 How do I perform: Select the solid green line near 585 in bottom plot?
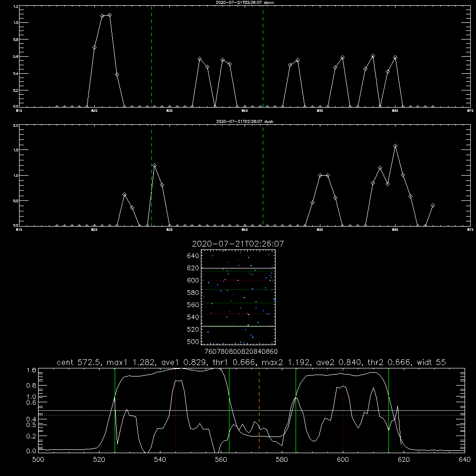click(x=296, y=410)
